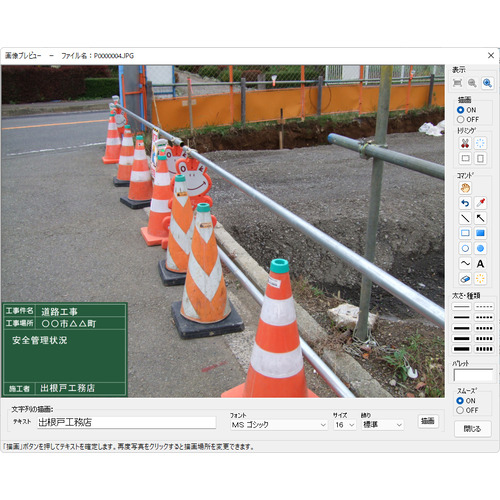Choose the fourth solid line thickness
This screenshot has height=500, width=500.
coord(462,339)
